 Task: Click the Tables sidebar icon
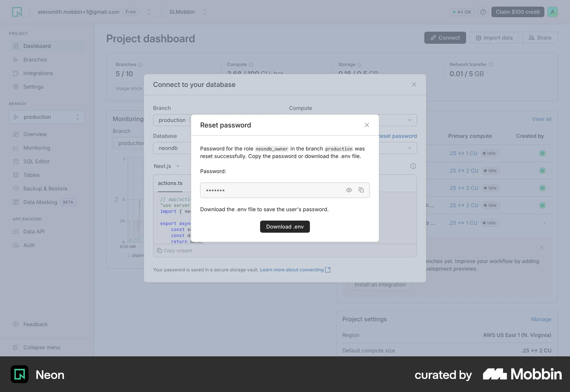16,175
